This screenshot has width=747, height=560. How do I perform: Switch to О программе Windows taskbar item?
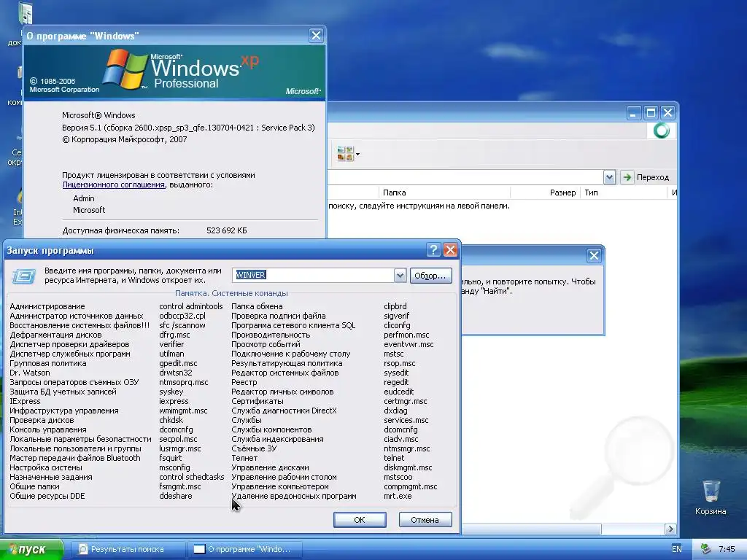(245, 549)
